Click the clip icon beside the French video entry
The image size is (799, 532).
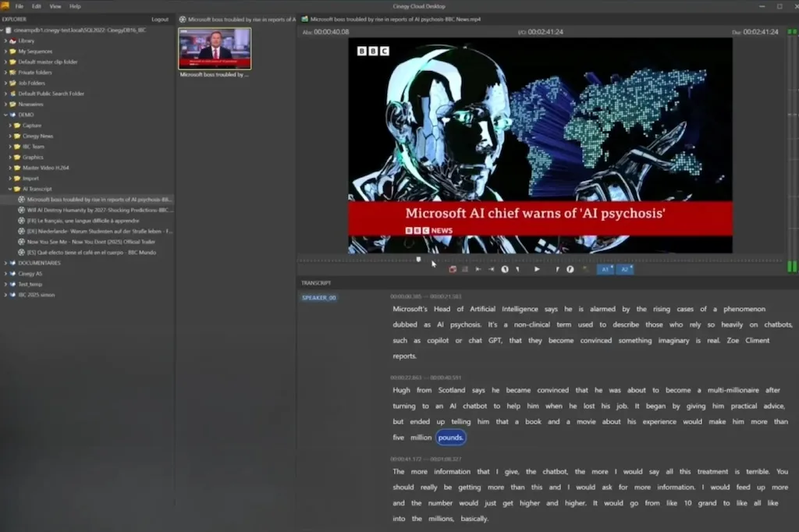[21, 221]
